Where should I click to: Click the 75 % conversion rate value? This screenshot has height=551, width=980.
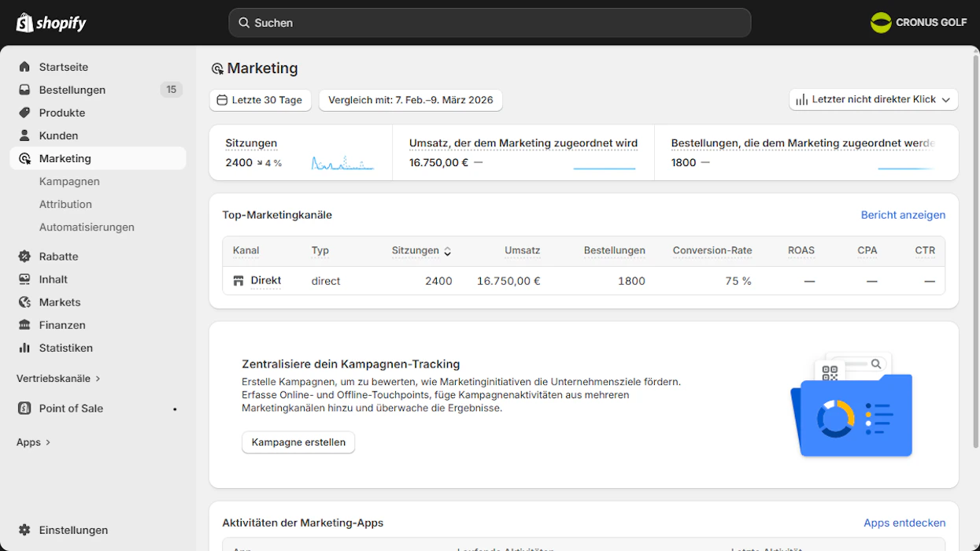tap(738, 281)
